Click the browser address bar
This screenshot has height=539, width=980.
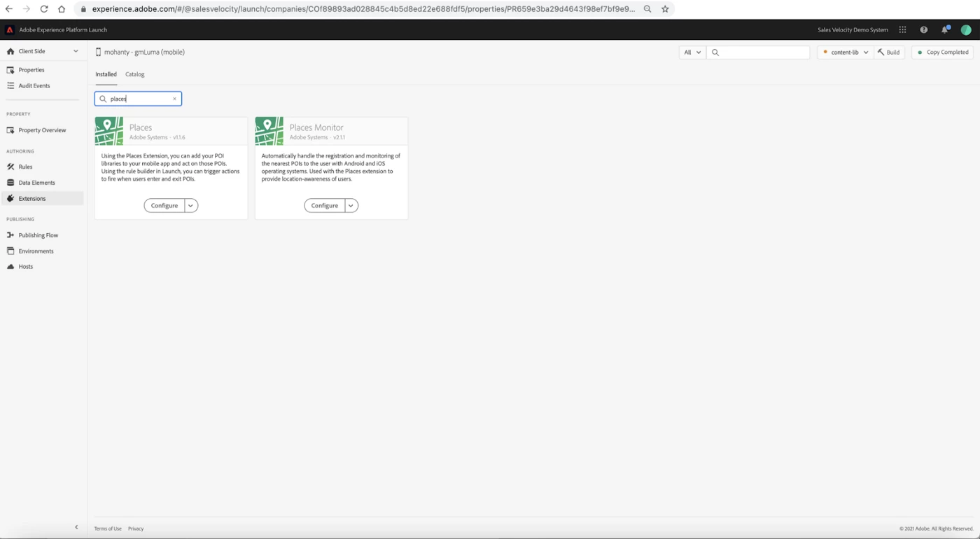pos(364,9)
